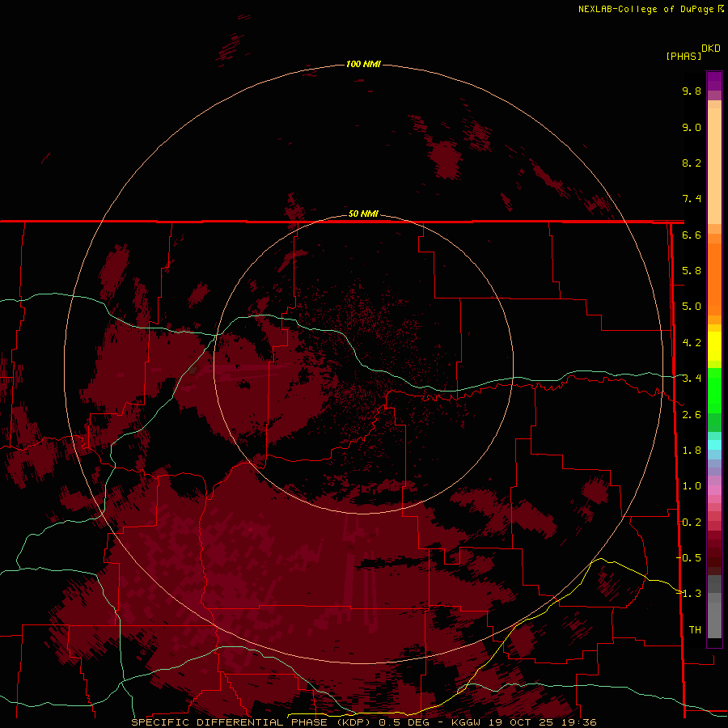Click the 100 NMI range ring label

click(x=363, y=64)
